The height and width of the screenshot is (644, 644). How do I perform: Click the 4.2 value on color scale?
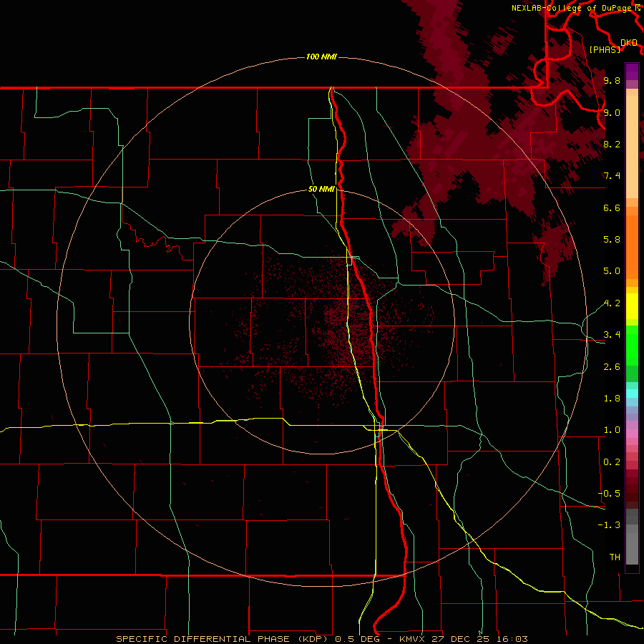(x=612, y=303)
